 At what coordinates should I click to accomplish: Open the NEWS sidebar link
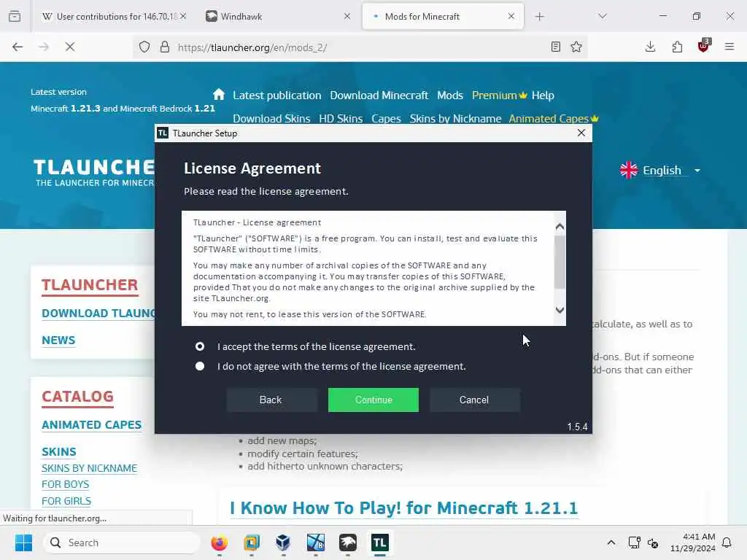pyautogui.click(x=58, y=340)
